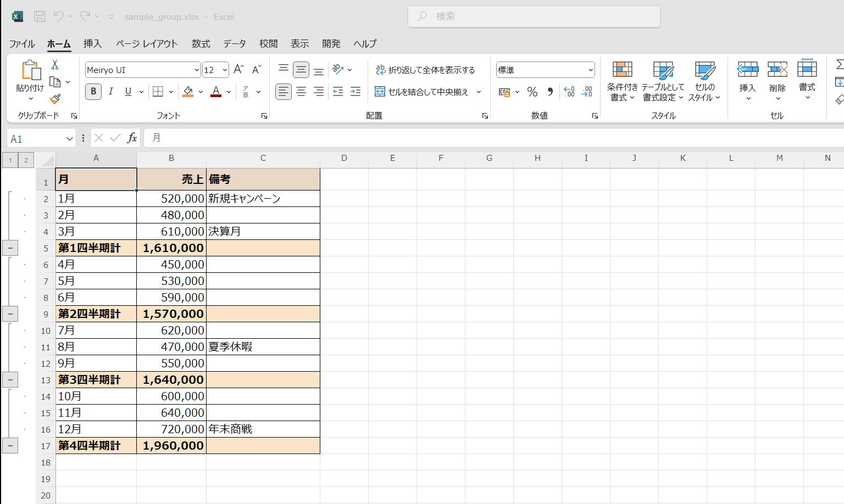844x504 pixels.
Task: Toggle wrap text (折り返して全体を表示する)
Action: [x=425, y=70]
